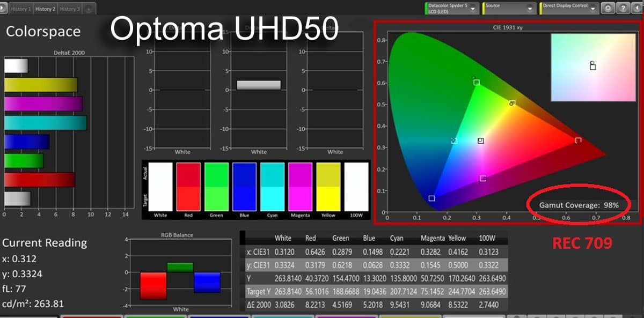Click the White column header in data table

point(283,238)
